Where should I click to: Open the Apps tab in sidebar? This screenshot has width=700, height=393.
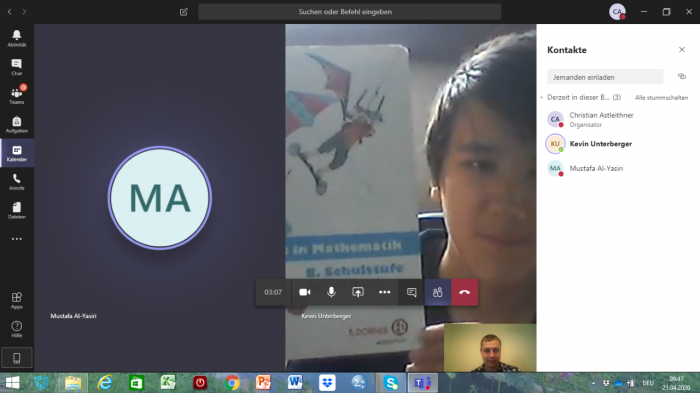(x=17, y=301)
